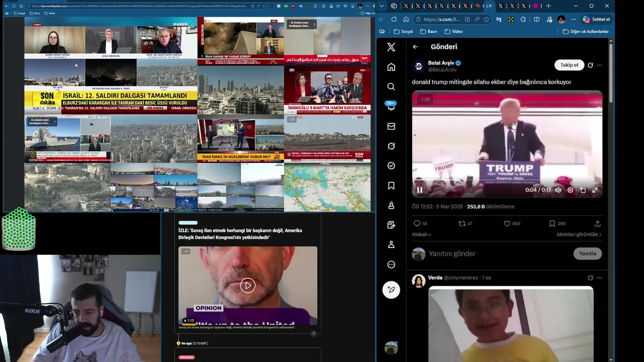Open X home from the sidebar
The height and width of the screenshot is (362, 644).
point(391,67)
